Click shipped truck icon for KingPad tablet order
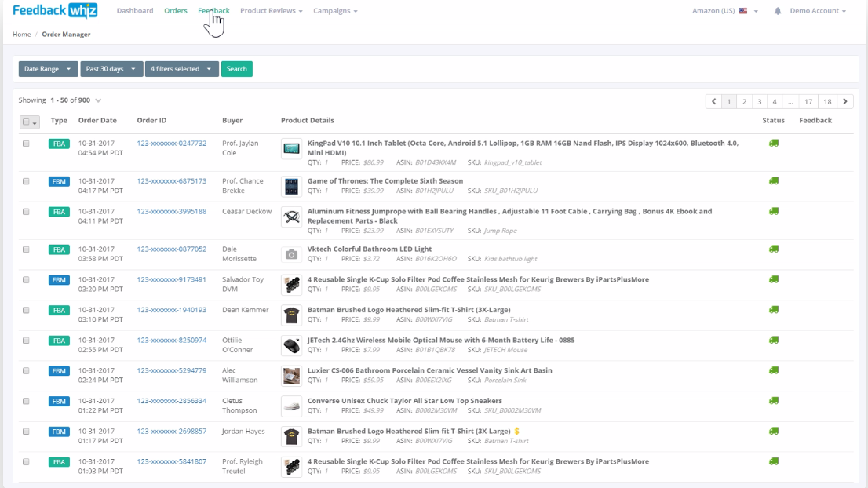The height and width of the screenshot is (488, 868). pos(774,144)
